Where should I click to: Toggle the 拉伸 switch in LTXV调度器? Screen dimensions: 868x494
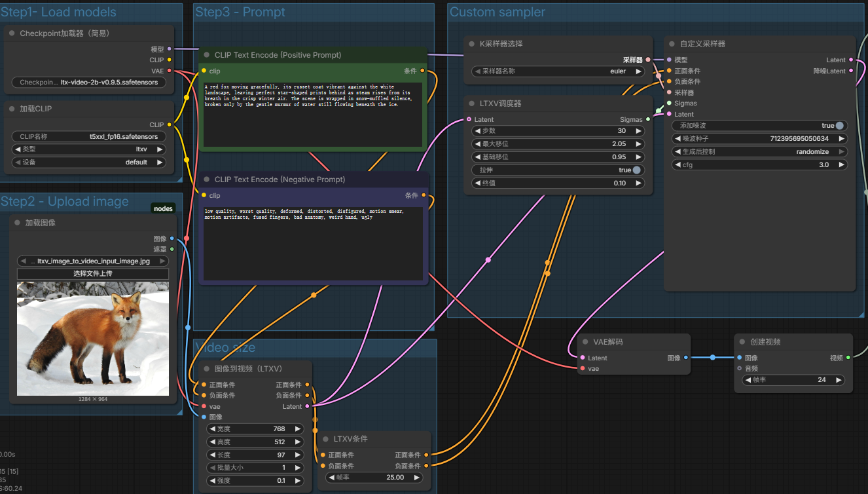[x=636, y=170]
